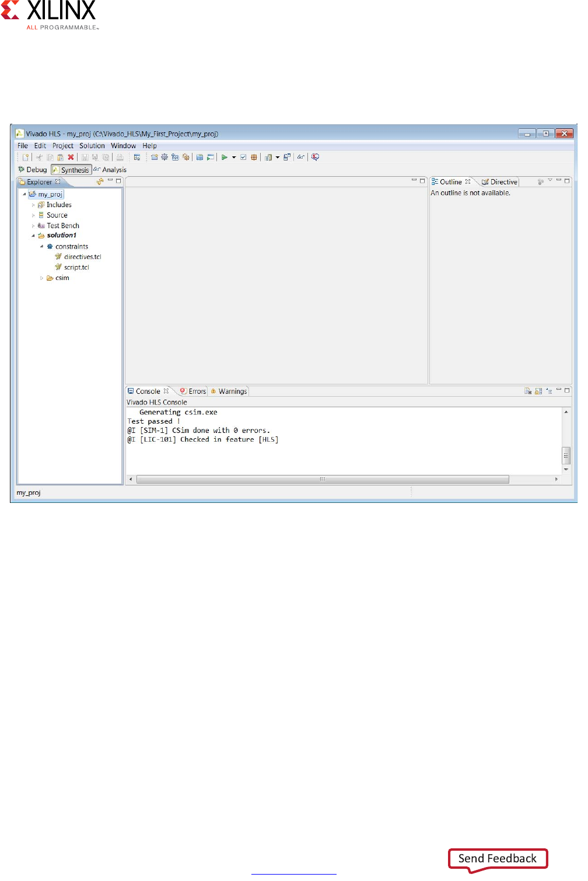The height and width of the screenshot is (881, 588).
Task: Switch to the Warnings tab
Action: tap(229, 391)
